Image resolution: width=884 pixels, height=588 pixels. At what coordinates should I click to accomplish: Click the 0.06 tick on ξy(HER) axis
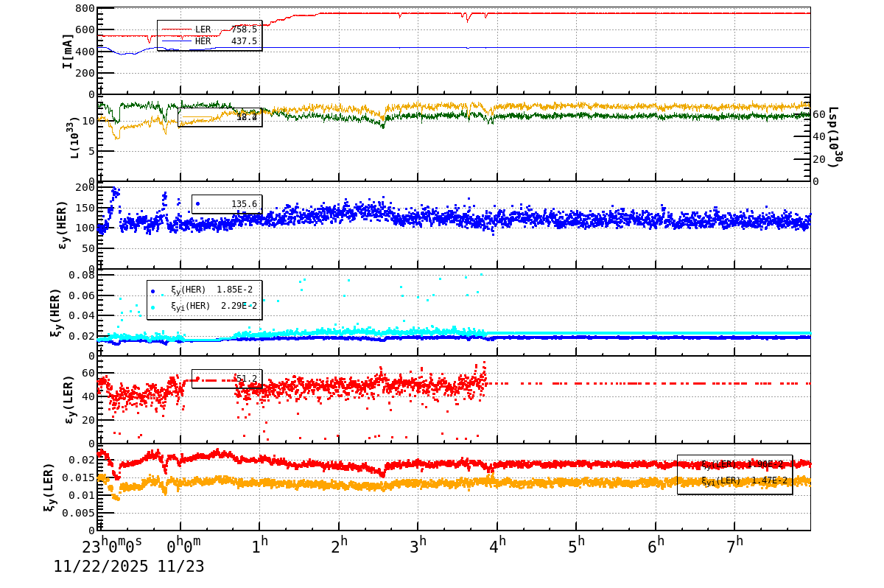click(82, 295)
